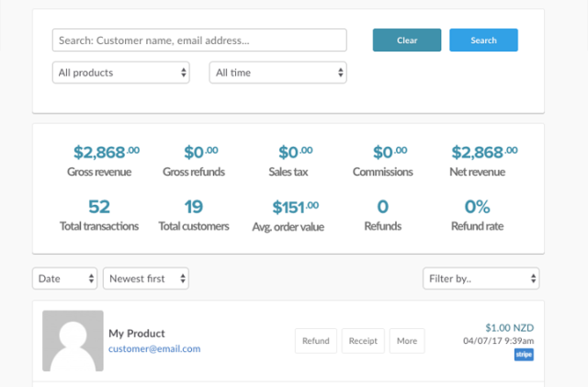Select the Net revenue statistic

click(x=477, y=153)
